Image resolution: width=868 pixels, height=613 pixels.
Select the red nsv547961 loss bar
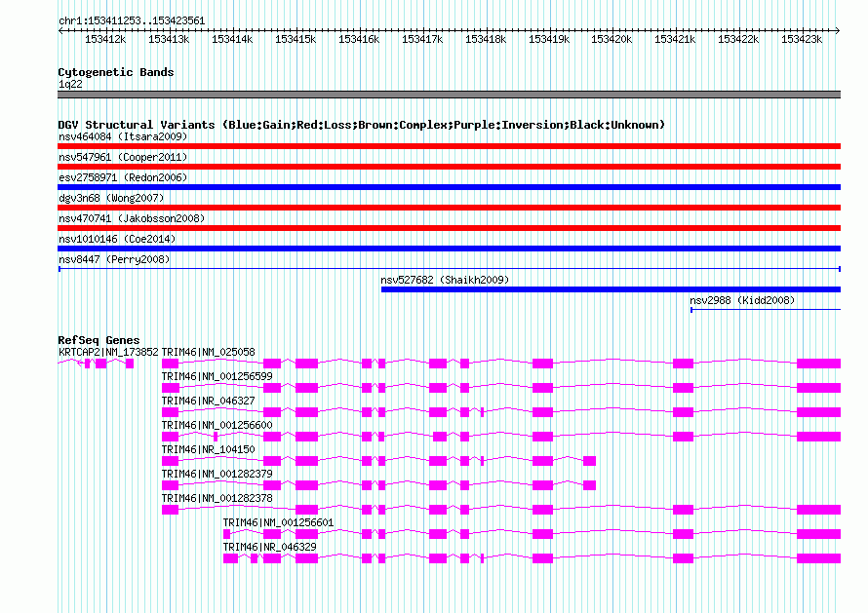449,167
